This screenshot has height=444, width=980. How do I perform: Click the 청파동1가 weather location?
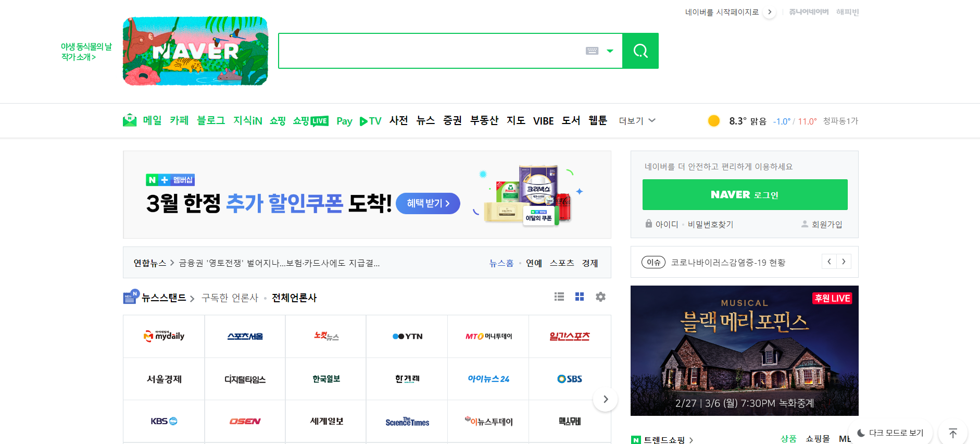(840, 121)
